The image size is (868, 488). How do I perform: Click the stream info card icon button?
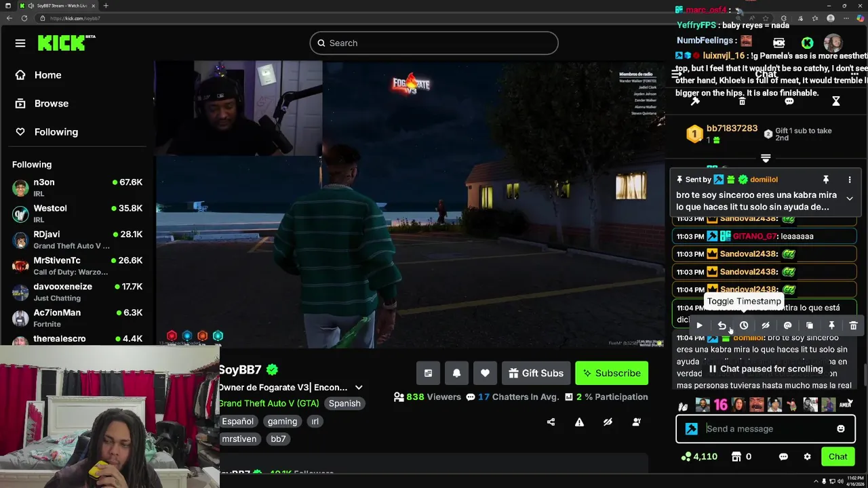click(x=428, y=373)
